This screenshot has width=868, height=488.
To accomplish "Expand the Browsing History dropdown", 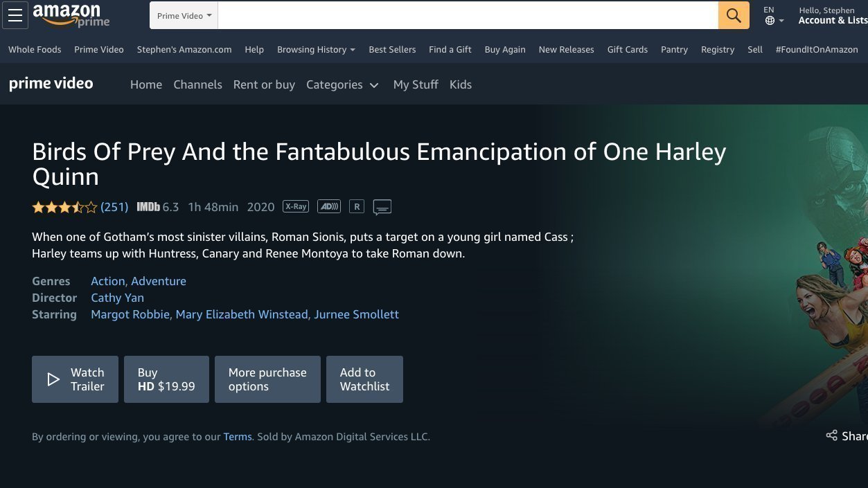I will point(315,49).
